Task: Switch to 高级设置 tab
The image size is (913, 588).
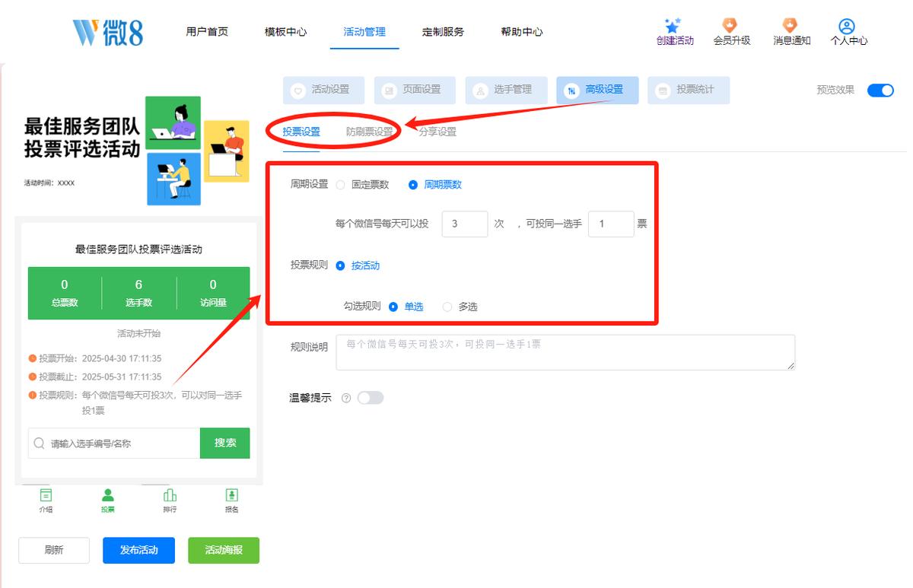Action: (x=597, y=90)
